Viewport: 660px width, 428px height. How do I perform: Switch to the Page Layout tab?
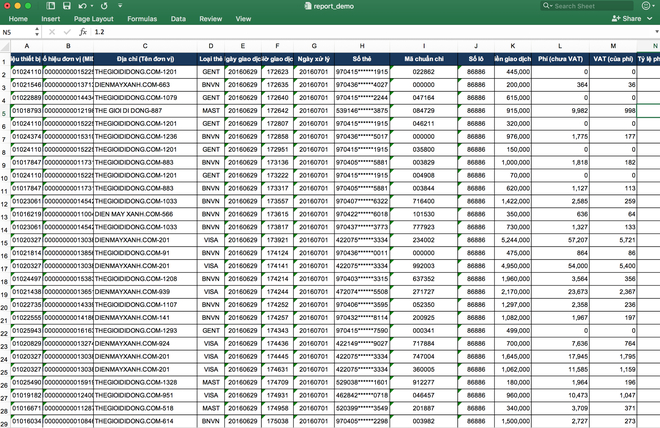coord(96,19)
